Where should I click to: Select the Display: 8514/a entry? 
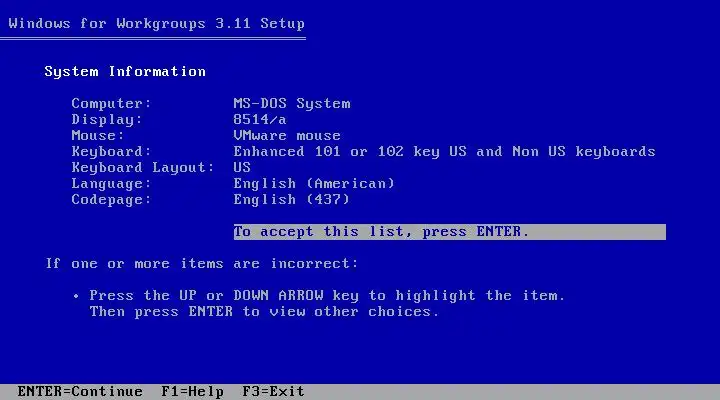[179, 119]
